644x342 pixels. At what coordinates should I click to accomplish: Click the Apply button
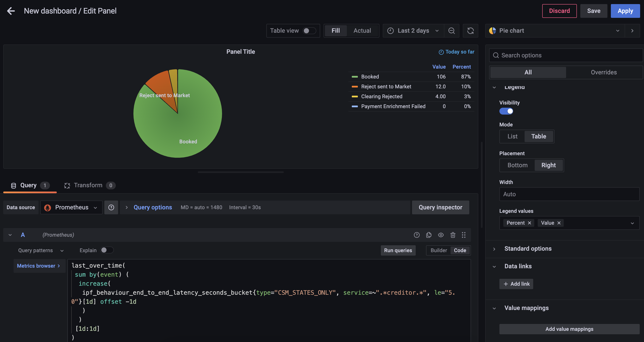[x=625, y=11]
